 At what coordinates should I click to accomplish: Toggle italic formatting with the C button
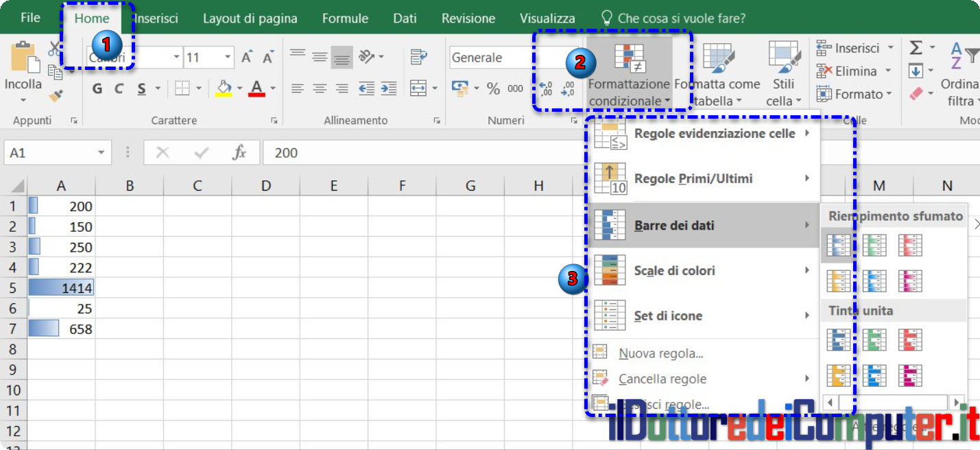pos(119,88)
